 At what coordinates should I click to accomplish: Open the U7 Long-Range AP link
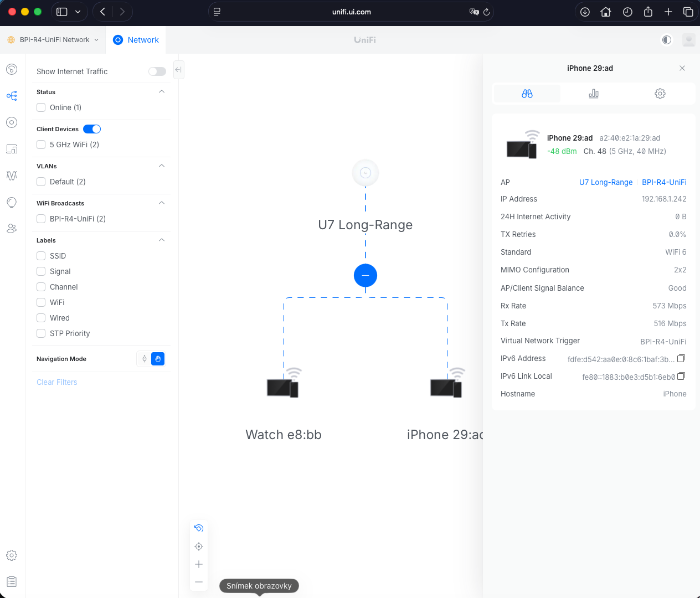(x=605, y=182)
